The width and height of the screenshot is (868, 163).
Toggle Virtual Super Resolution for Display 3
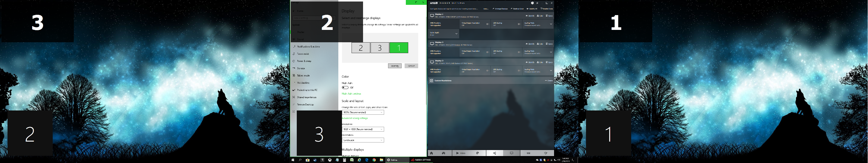tap(487, 70)
